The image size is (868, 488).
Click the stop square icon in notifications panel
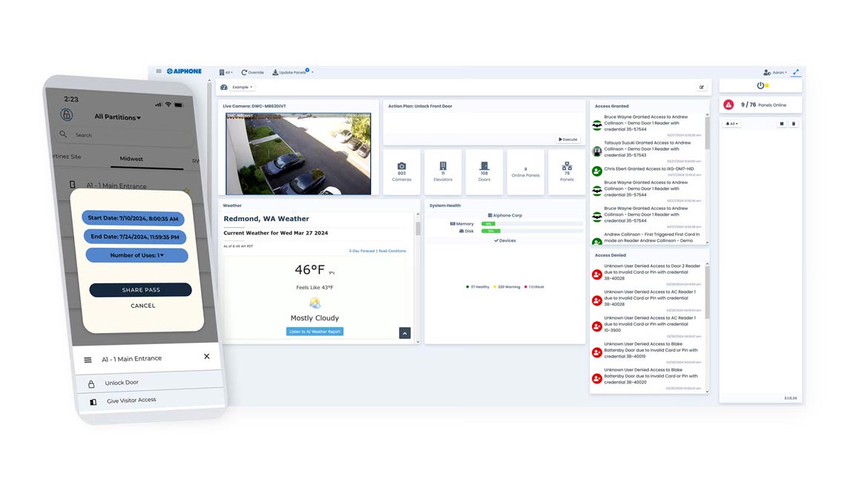[782, 124]
